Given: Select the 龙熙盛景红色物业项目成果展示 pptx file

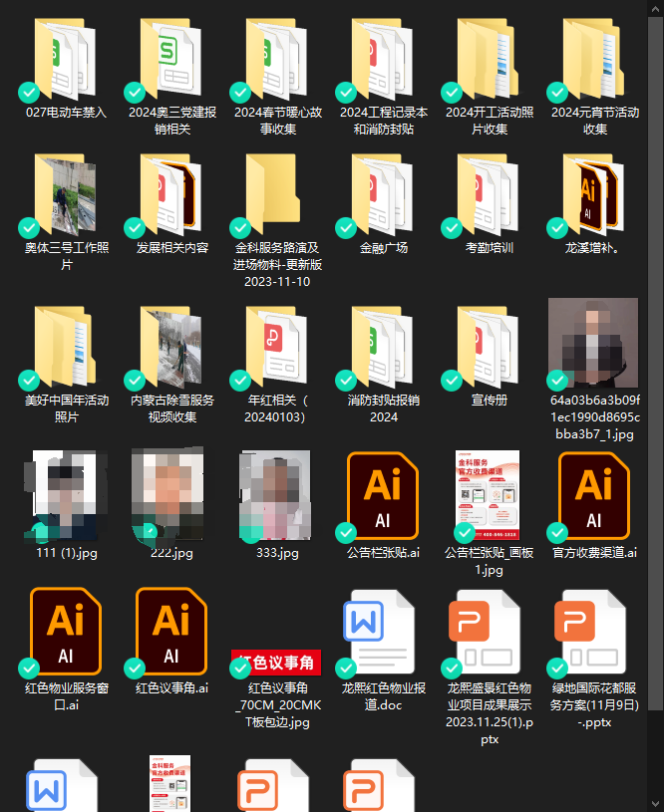Looking at the screenshot, I should click(489, 632).
